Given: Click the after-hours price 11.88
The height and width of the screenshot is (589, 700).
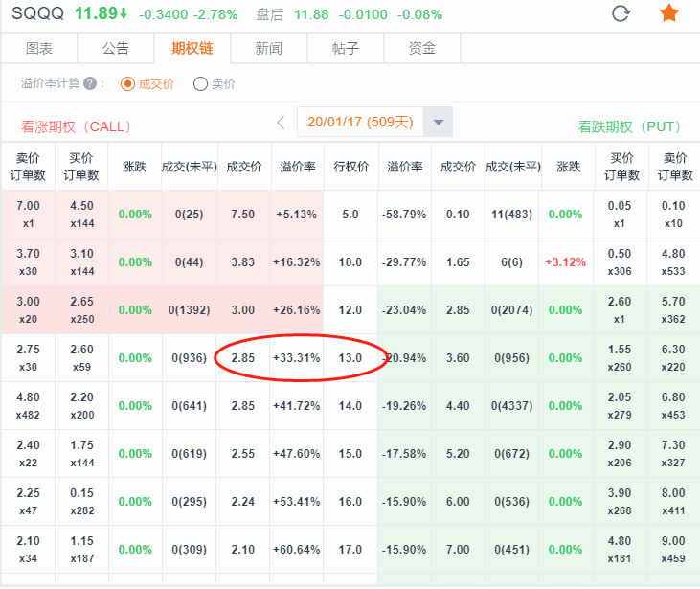Looking at the screenshot, I should [311, 14].
